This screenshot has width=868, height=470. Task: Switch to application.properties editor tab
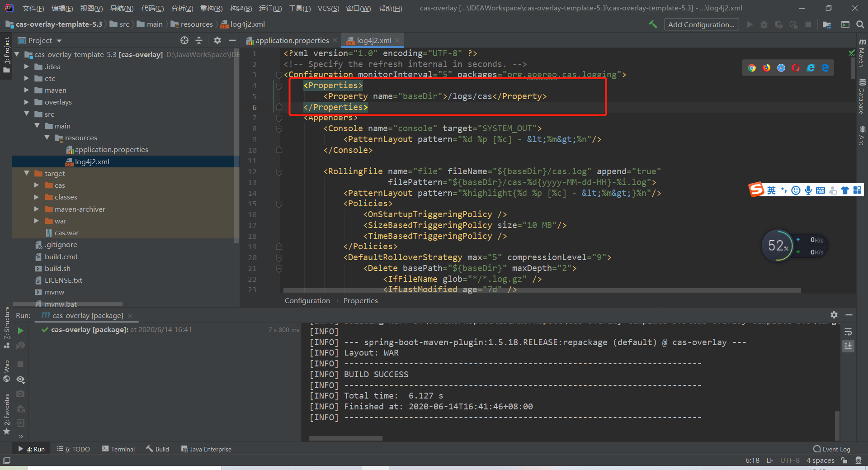pos(292,40)
